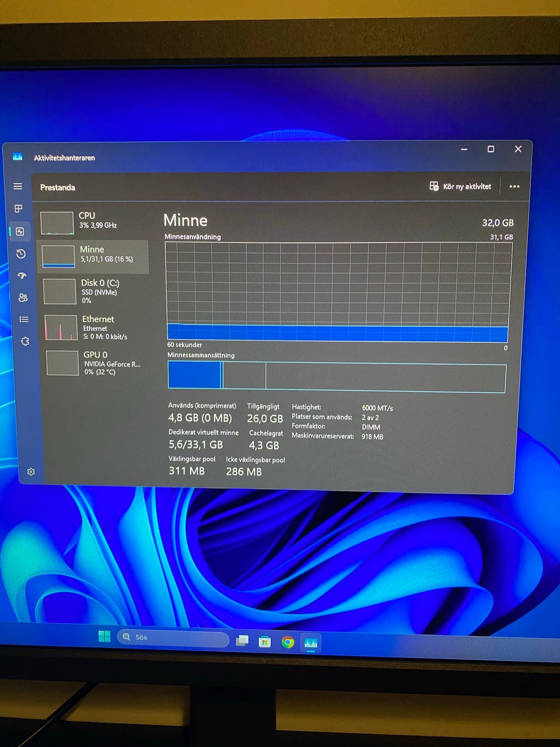Open the Processes page icon
This screenshot has height=747, width=560.
pos(19,208)
